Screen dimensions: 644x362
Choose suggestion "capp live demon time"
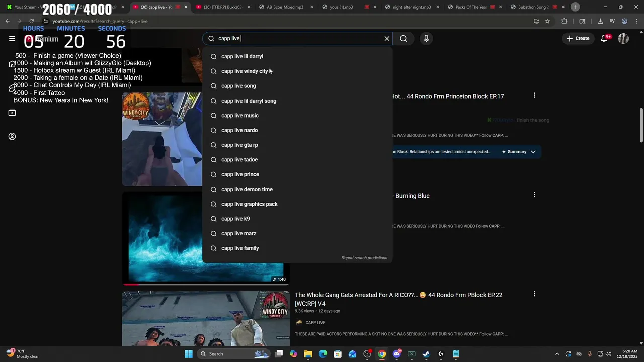[297, 189]
